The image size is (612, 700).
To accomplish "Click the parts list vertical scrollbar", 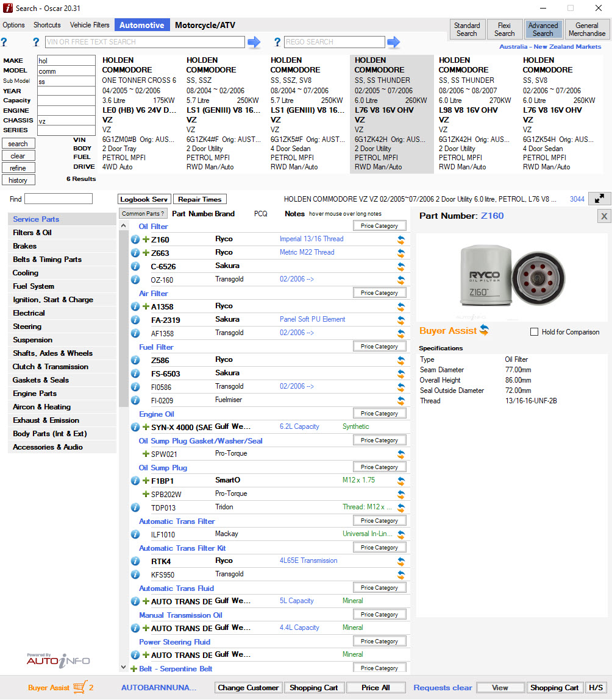I will [124, 366].
